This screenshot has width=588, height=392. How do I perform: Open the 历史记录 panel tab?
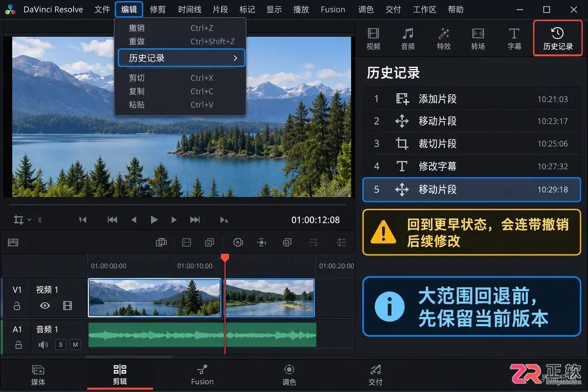click(x=558, y=39)
